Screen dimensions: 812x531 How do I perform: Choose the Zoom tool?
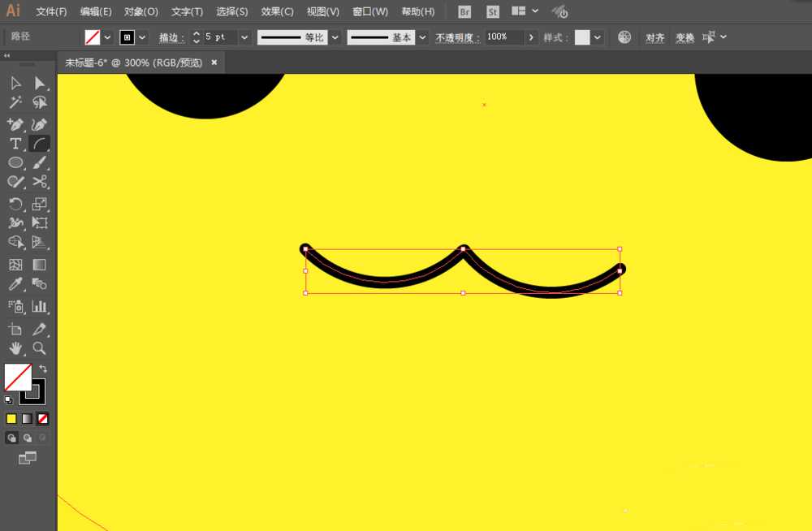click(39, 348)
